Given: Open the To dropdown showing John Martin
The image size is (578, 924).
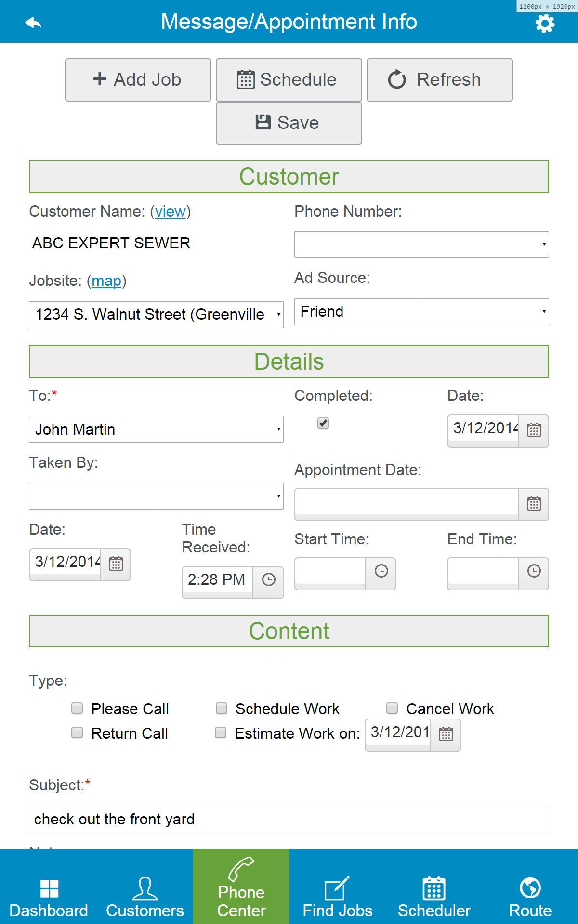Looking at the screenshot, I should pos(156,429).
